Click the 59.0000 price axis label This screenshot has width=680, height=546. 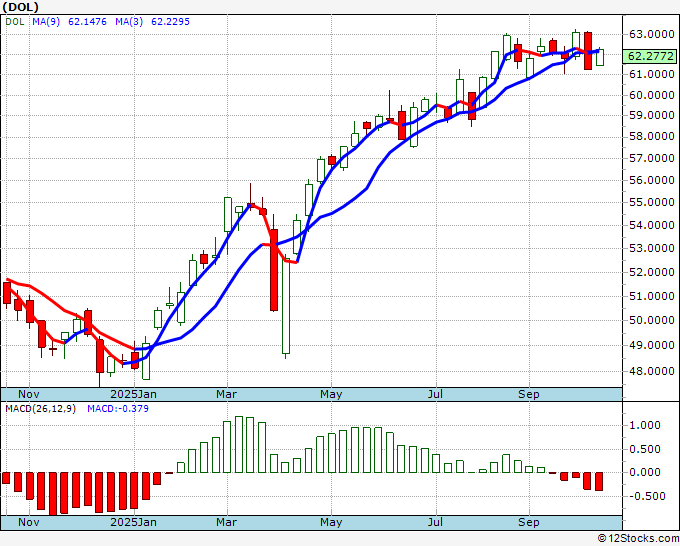[651, 116]
